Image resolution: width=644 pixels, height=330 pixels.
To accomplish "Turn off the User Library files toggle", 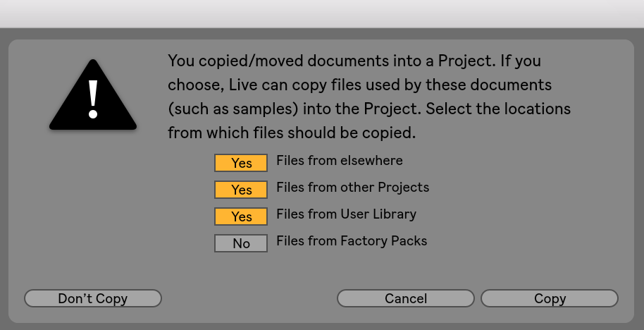I will (x=241, y=216).
